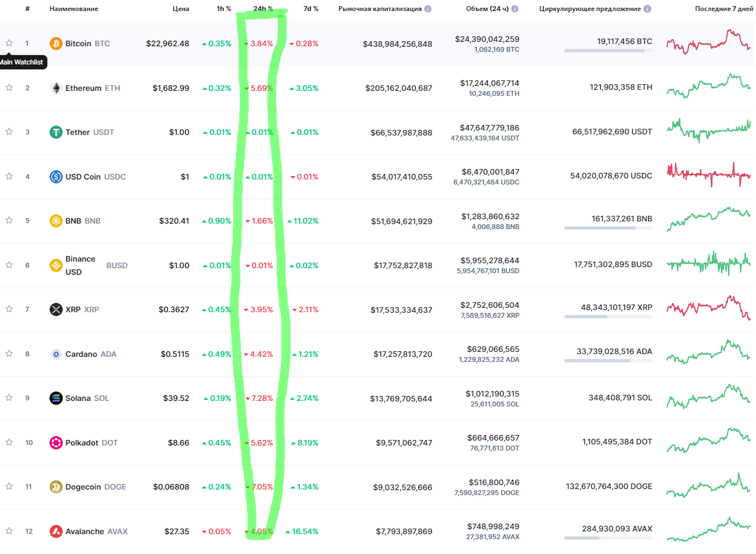Viewport: 756px width, 554px height.
Task: Click the Bitcoin coin logo icon
Action: coord(56,44)
